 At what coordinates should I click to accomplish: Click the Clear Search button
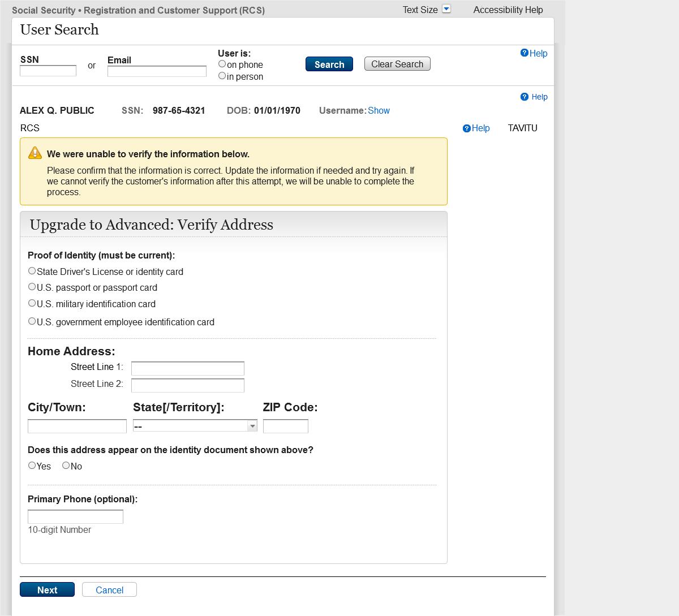pos(397,64)
